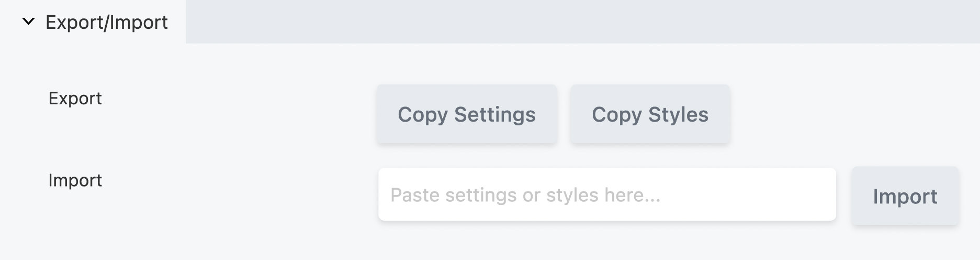
Task: Place cursor in the import text box
Action: [607, 194]
